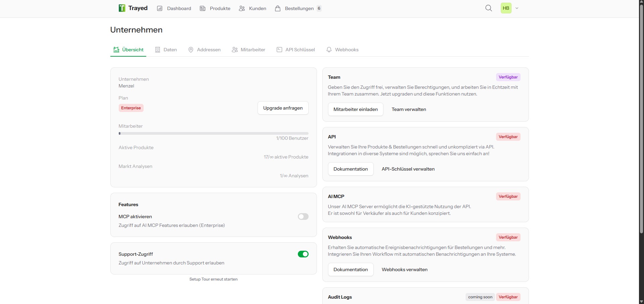Select the Produkte catalog icon
This screenshot has height=304, width=644.
[203, 8]
